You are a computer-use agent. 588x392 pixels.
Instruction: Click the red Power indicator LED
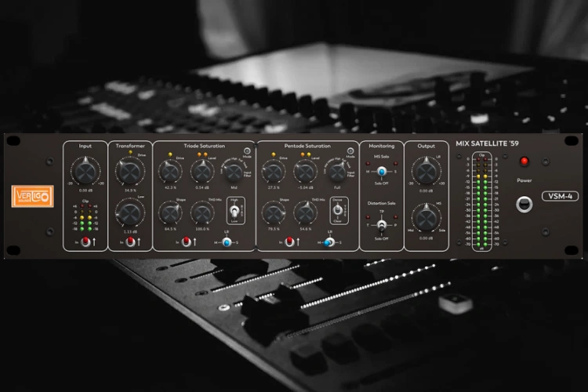point(524,162)
